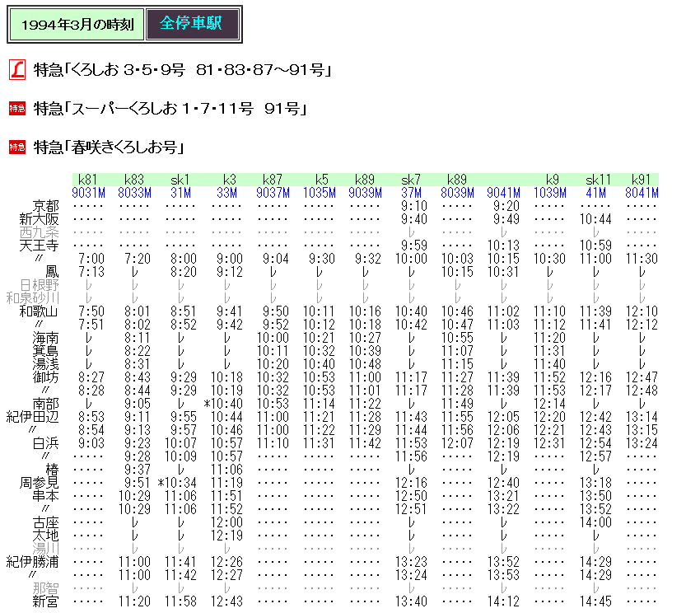
Task: Click column header k5
Action: pyautogui.click(x=322, y=180)
